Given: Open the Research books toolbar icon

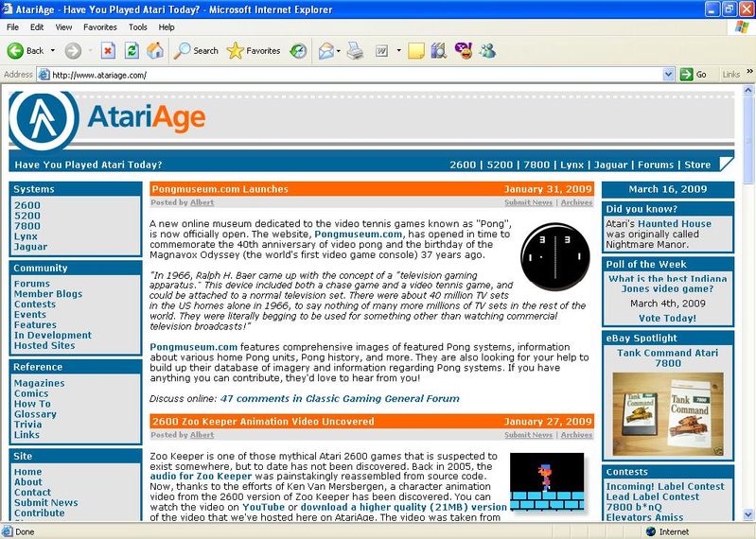Looking at the screenshot, I should [439, 50].
